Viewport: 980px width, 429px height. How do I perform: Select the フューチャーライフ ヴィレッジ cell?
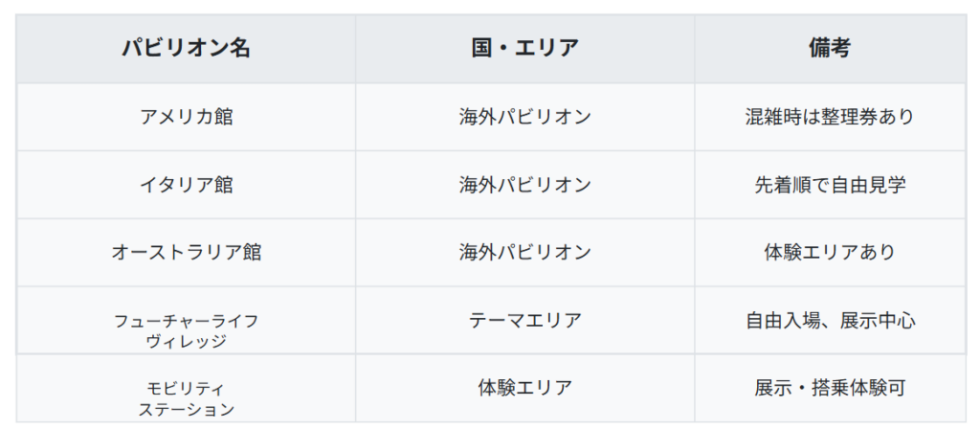tap(187, 320)
